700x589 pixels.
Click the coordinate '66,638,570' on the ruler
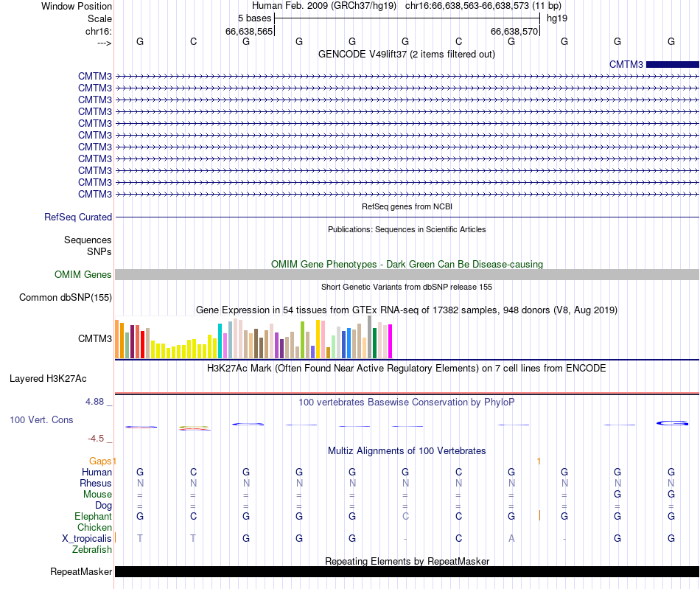[514, 31]
